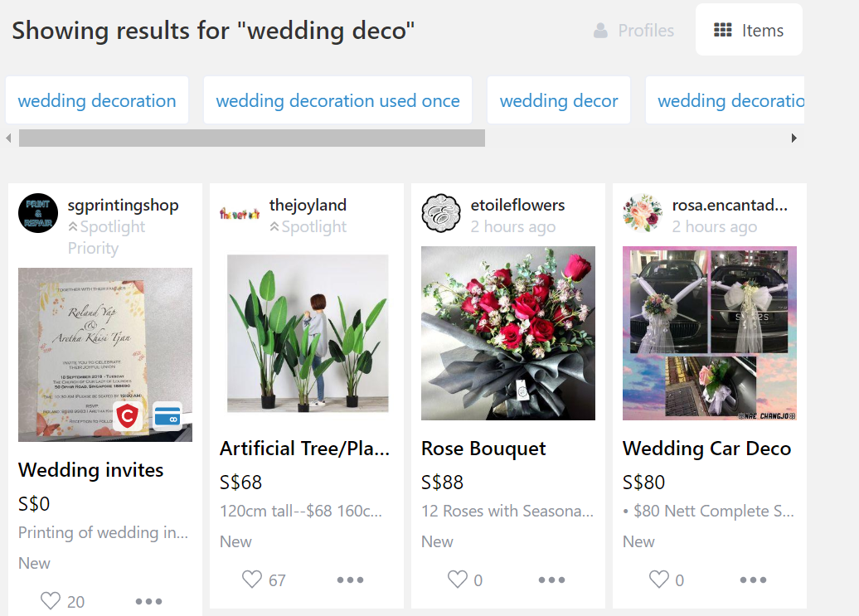
Task: Open etoileflowers seller avatar
Action: click(441, 213)
